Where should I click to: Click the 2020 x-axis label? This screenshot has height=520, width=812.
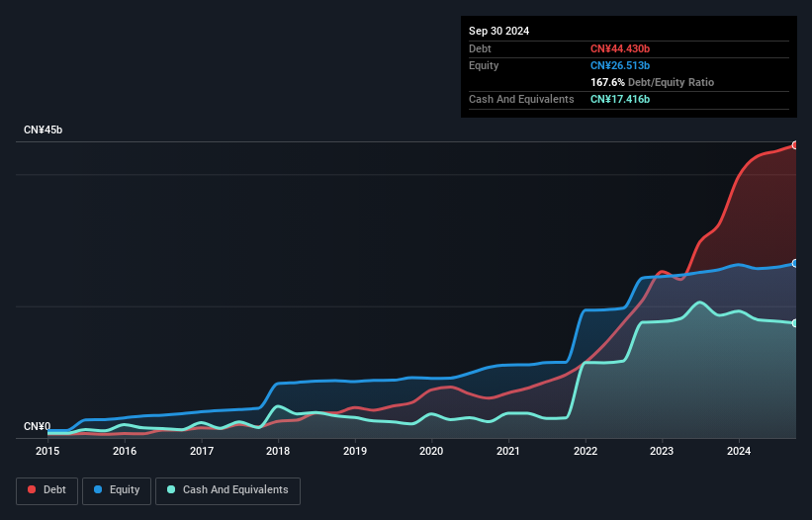431,451
